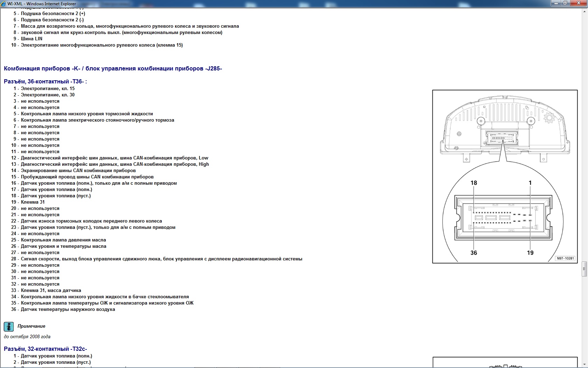Select pin 25 'Контрольная лампа давления масла' entry

coord(63,240)
